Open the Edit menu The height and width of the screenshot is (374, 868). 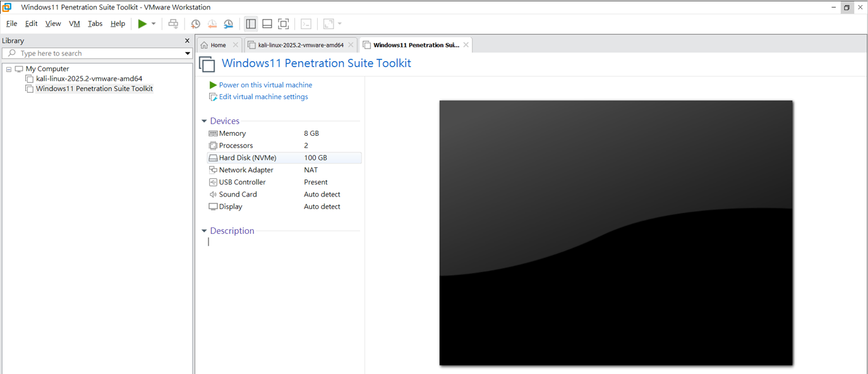pos(32,23)
